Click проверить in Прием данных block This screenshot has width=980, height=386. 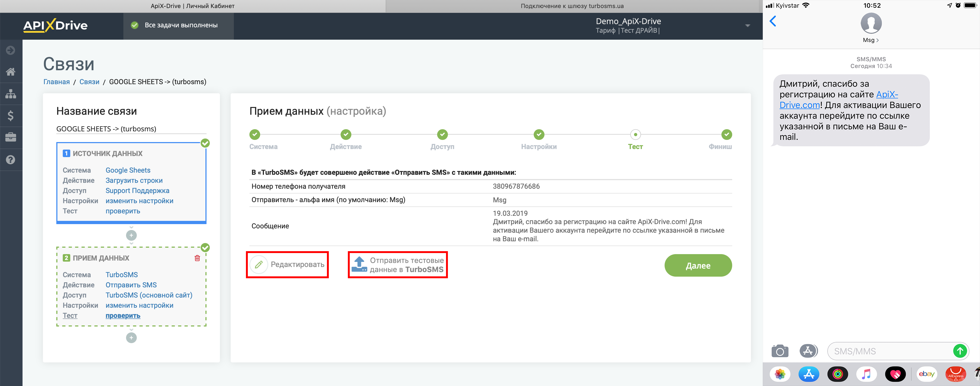[123, 316]
